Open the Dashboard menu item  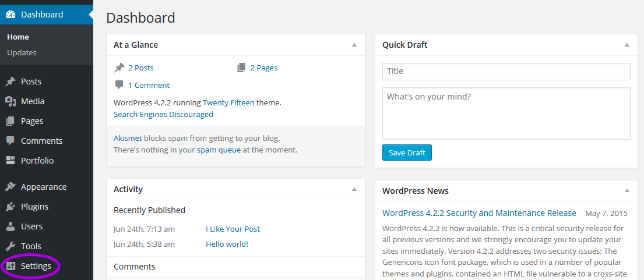tap(47, 15)
